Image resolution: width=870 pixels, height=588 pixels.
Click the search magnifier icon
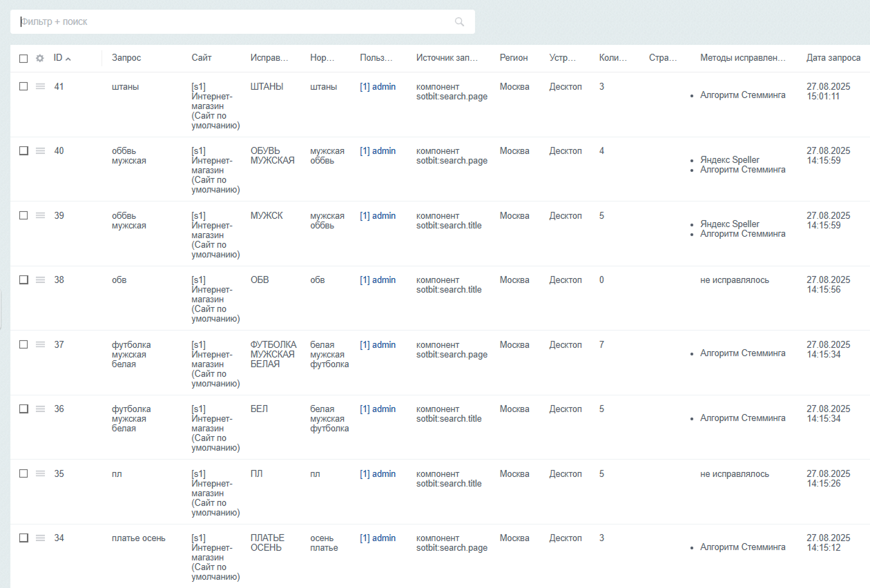click(x=459, y=22)
